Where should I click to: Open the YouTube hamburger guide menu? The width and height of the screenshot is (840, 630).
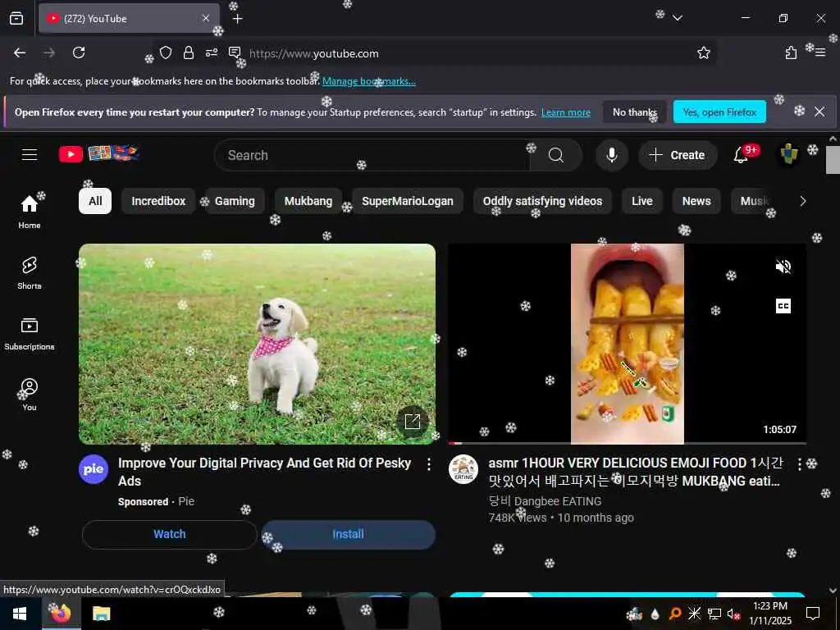pyautogui.click(x=30, y=155)
